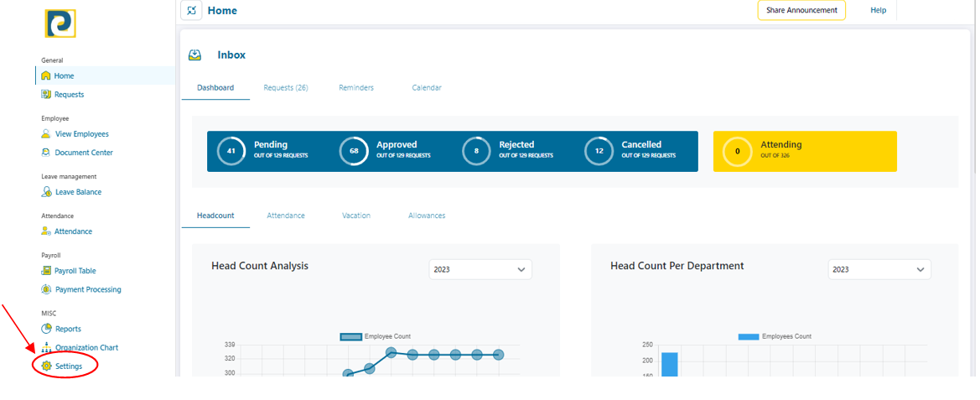The image size is (980, 400).
Task: Toggle Employee Count legend in Head Count chart
Action: (x=350, y=336)
